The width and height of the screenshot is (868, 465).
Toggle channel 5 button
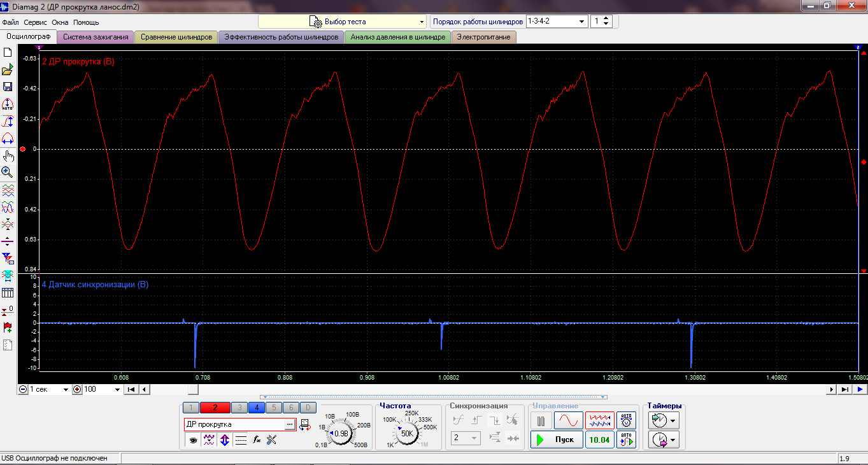[x=273, y=408]
